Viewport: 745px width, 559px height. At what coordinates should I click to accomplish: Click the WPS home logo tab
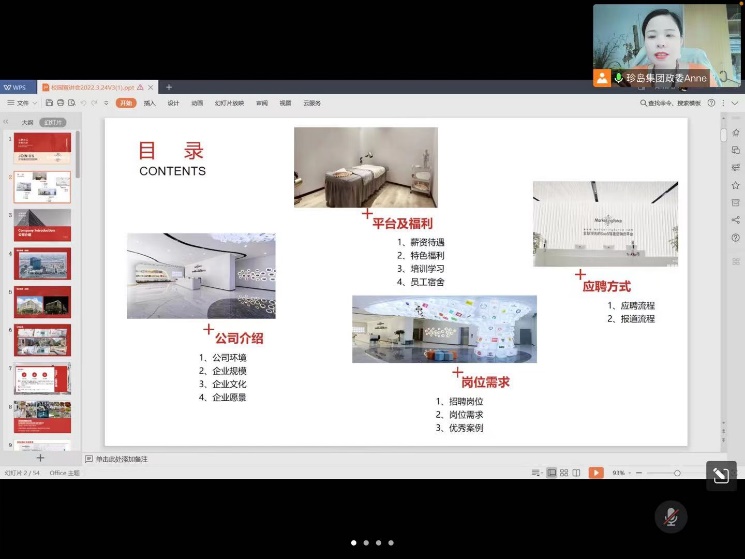14,87
